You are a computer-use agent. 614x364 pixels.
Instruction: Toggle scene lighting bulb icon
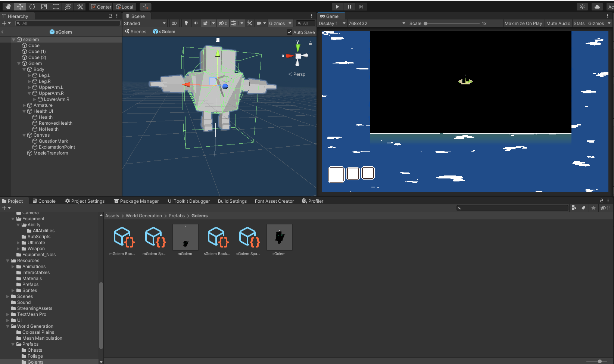click(186, 23)
